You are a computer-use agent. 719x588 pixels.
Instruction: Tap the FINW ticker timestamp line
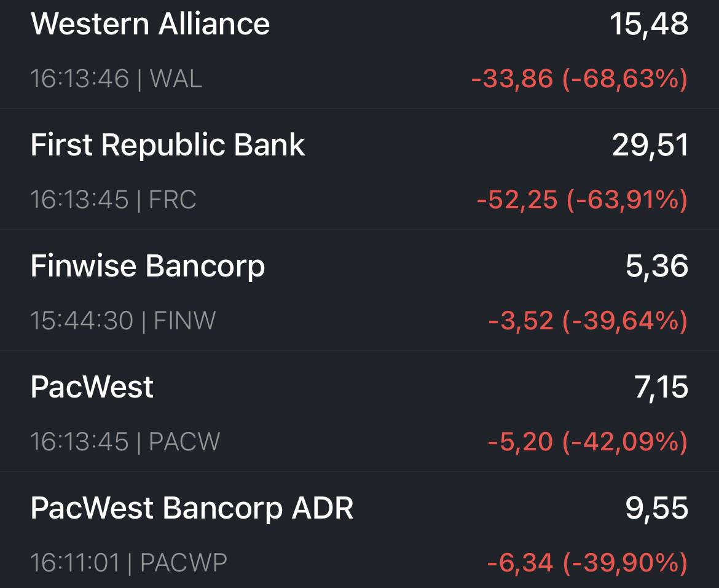click(123, 320)
